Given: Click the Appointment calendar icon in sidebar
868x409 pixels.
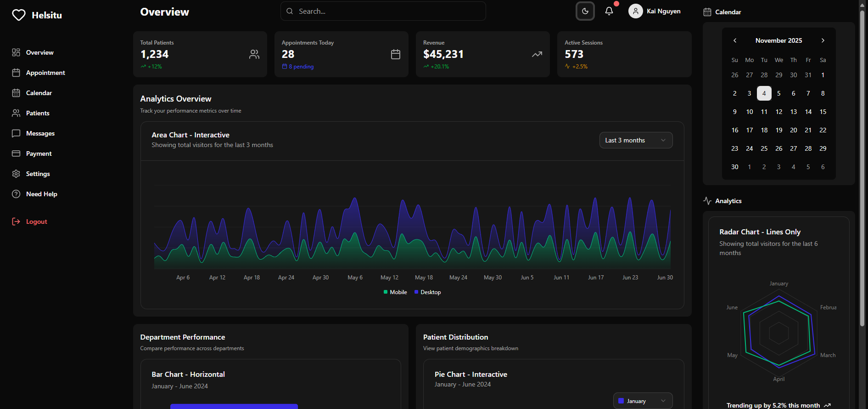Looking at the screenshot, I should click(16, 73).
